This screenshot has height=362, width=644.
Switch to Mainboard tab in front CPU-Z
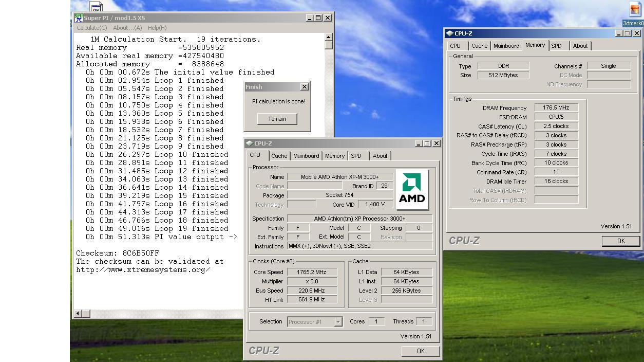(x=306, y=156)
